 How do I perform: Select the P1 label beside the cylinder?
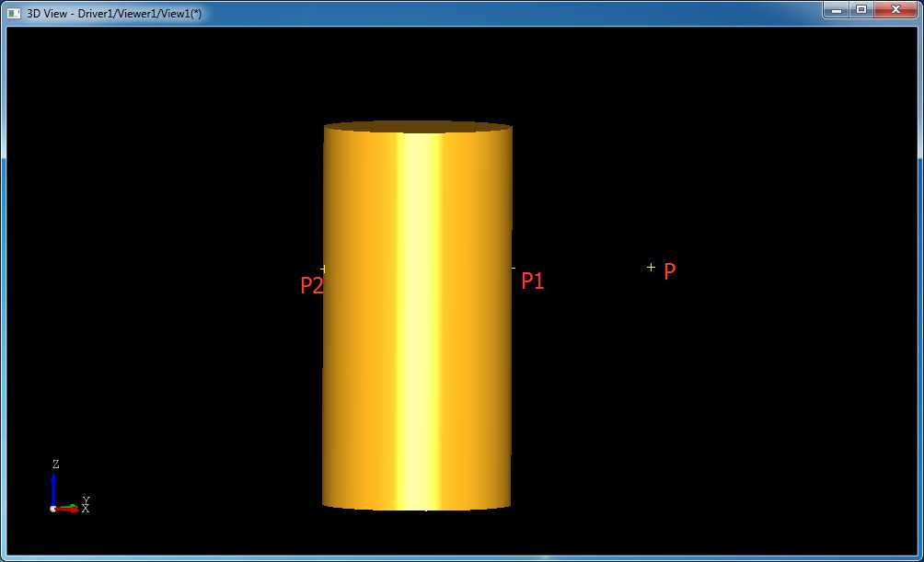coord(533,281)
